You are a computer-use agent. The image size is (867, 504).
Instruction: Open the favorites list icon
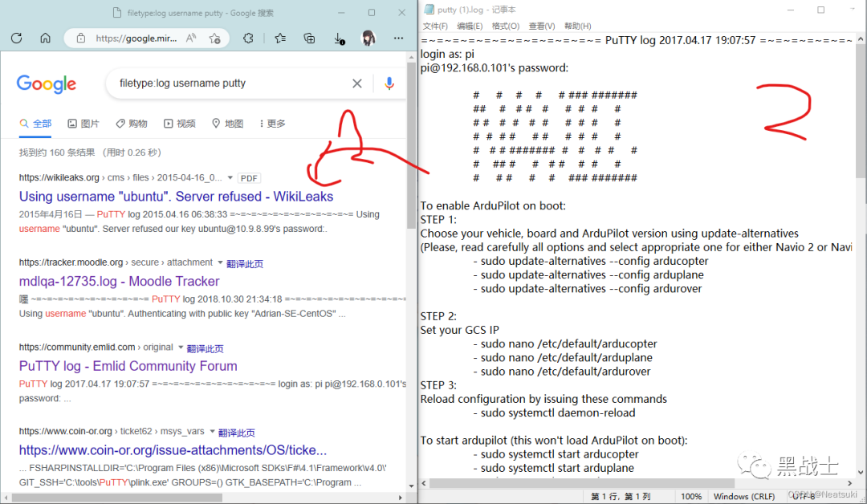pyautogui.click(x=280, y=39)
